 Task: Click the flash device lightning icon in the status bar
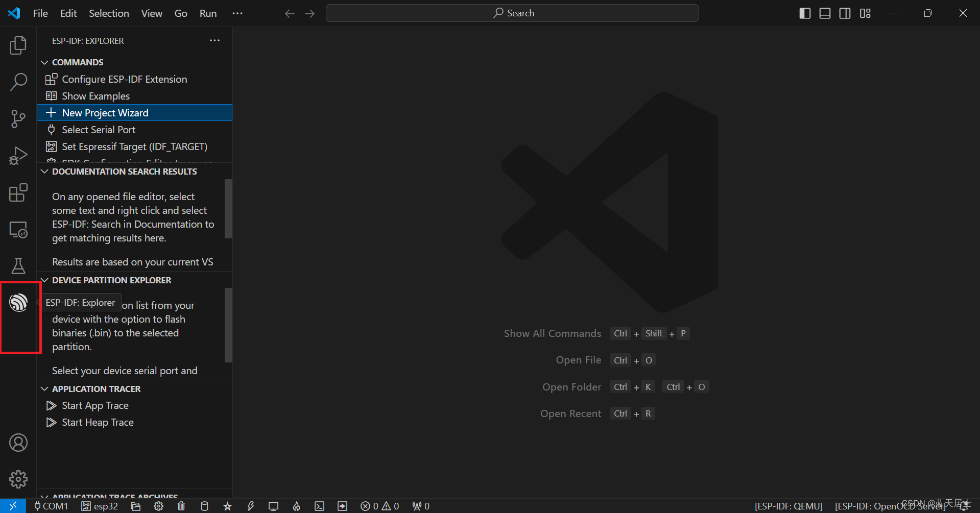click(x=250, y=506)
